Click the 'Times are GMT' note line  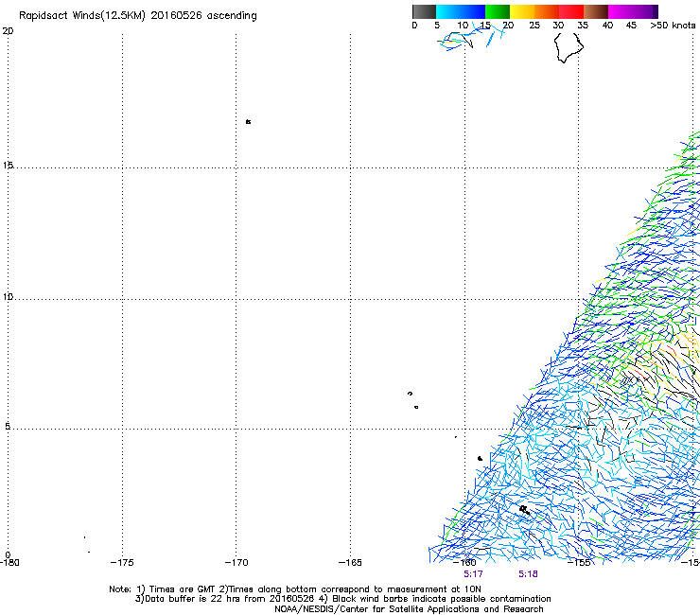point(294,589)
